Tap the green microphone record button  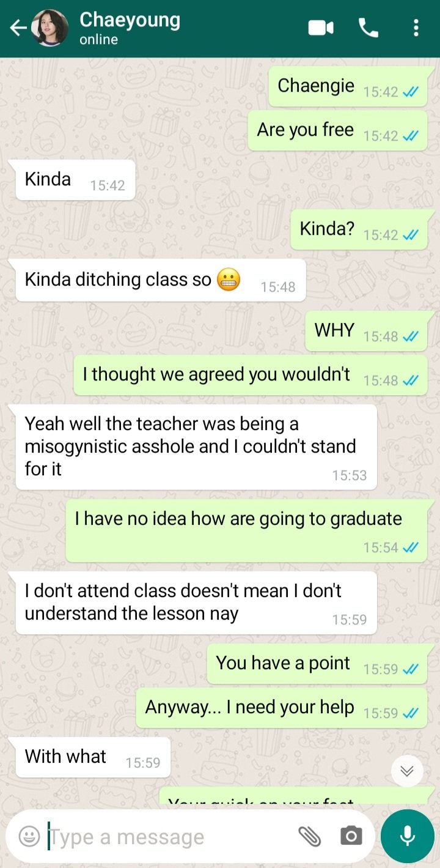click(408, 836)
